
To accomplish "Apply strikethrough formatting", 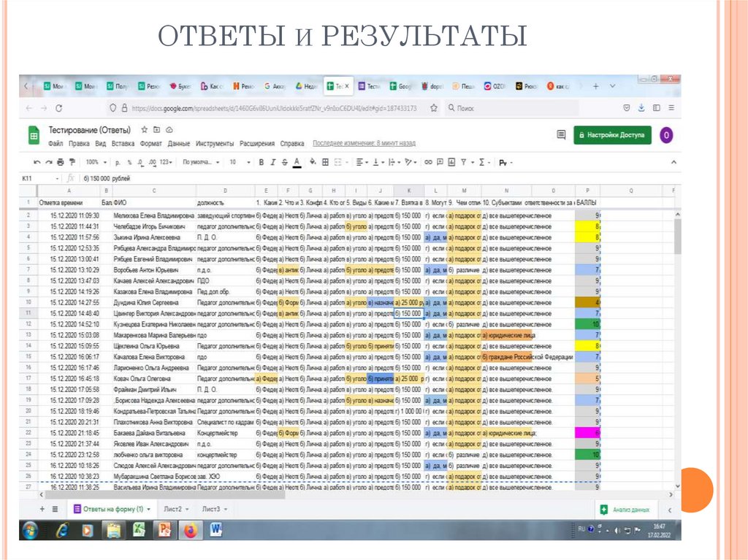I will 285,163.
